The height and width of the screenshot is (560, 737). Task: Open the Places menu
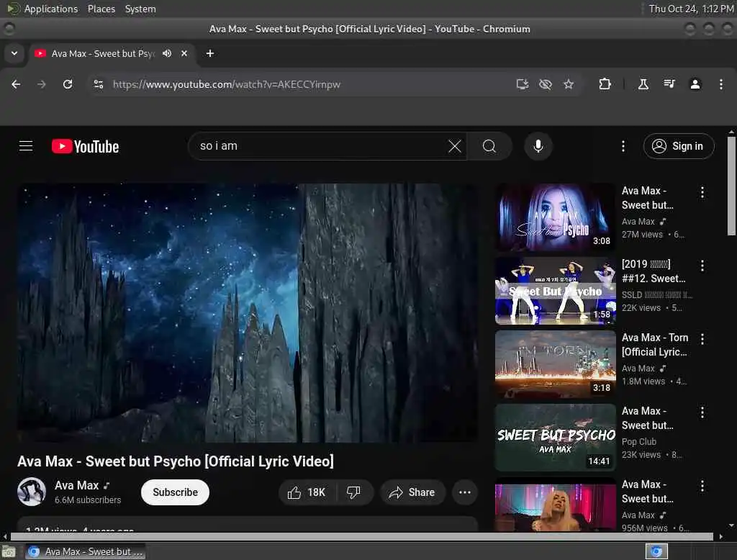[x=101, y=9]
